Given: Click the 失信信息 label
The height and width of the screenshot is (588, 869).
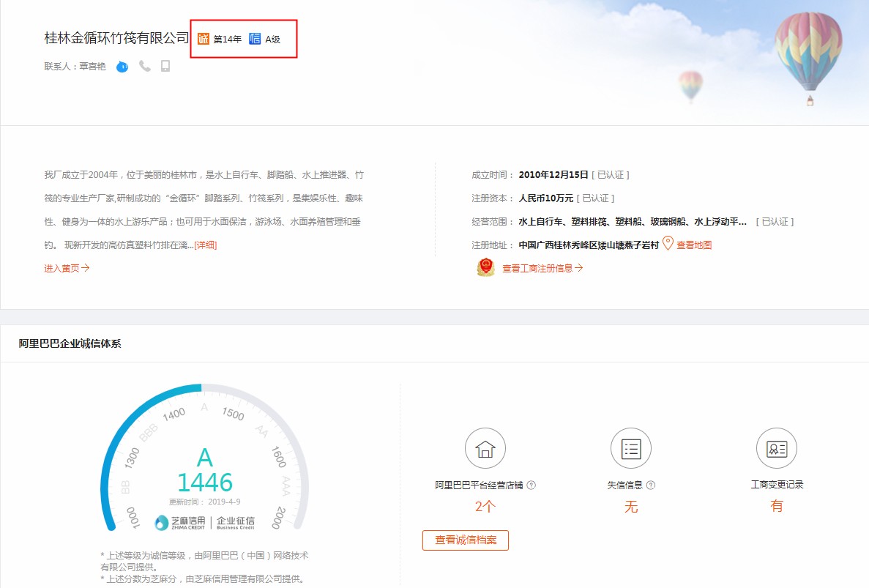Looking at the screenshot, I should (x=624, y=485).
